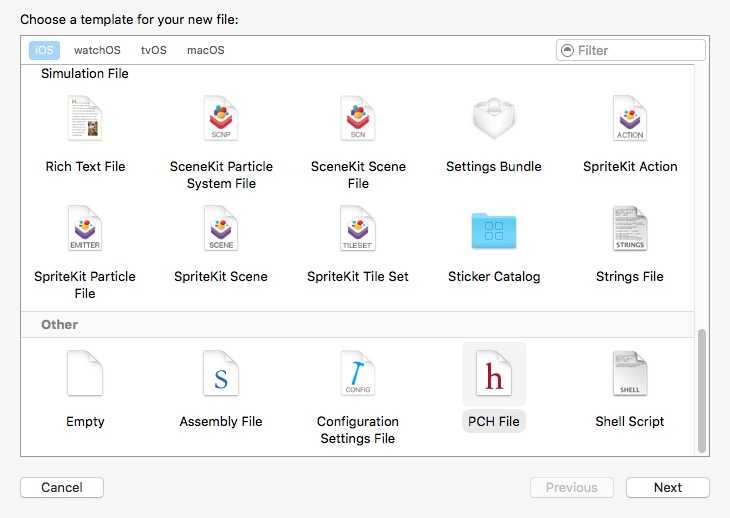
Task: Click the template list vertical scrollbar
Action: 702,391
